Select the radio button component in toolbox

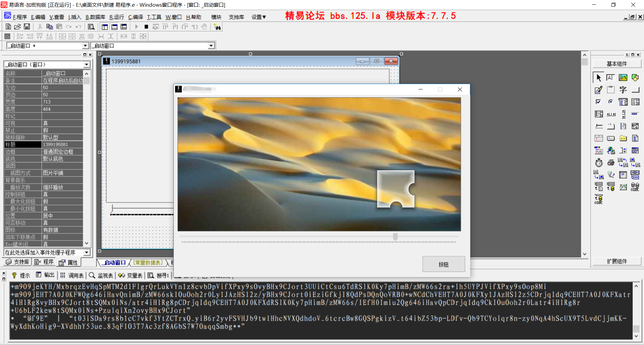(611, 102)
